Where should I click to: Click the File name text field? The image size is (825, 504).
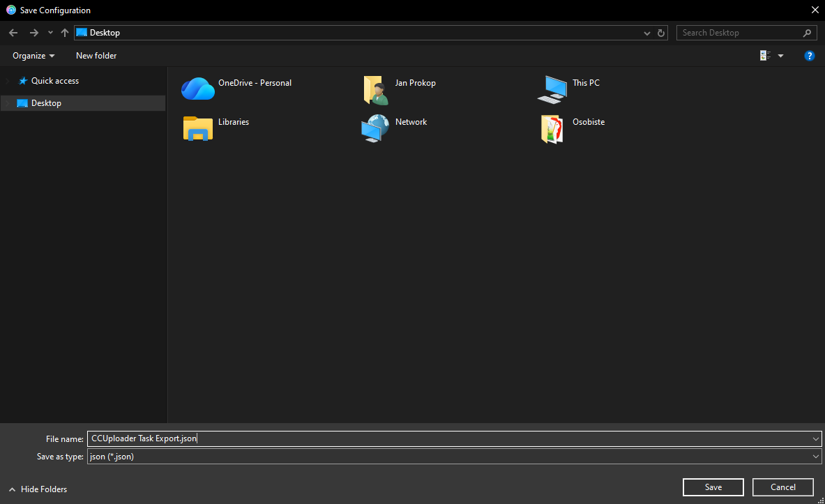[449, 438]
